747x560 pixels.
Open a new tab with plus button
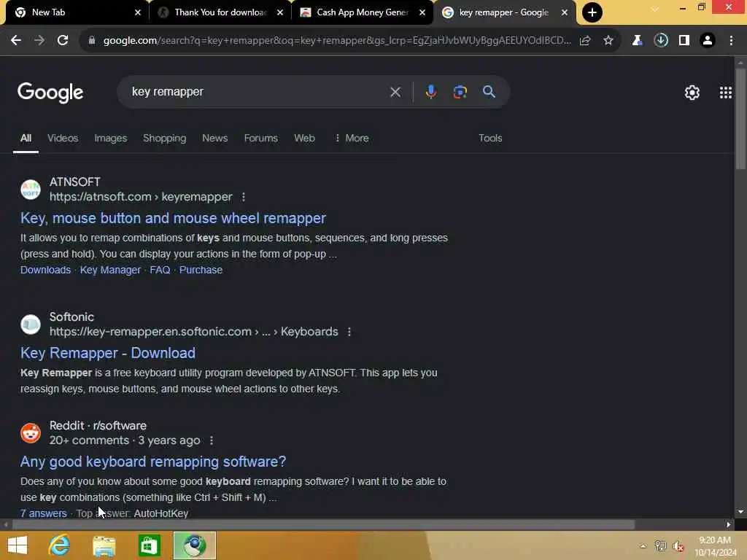(592, 12)
